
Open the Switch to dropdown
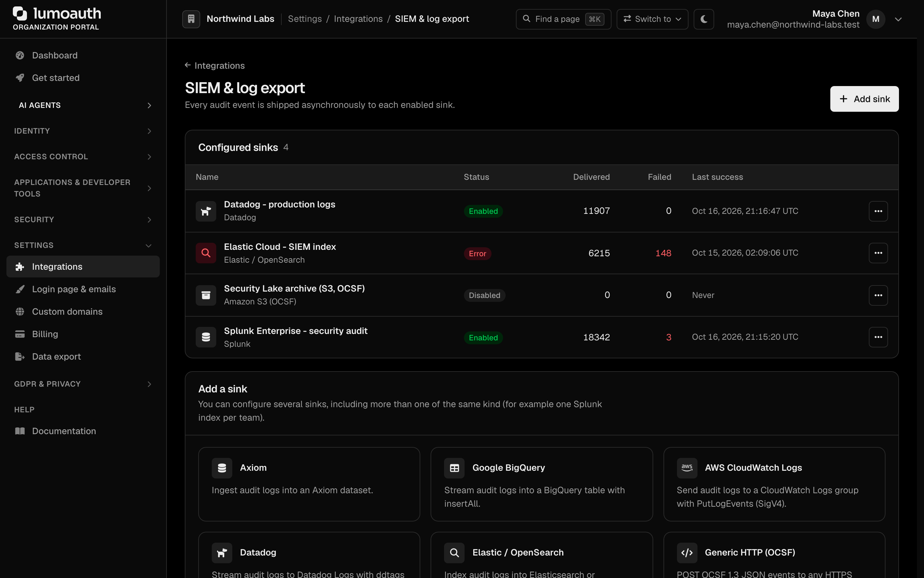(652, 19)
